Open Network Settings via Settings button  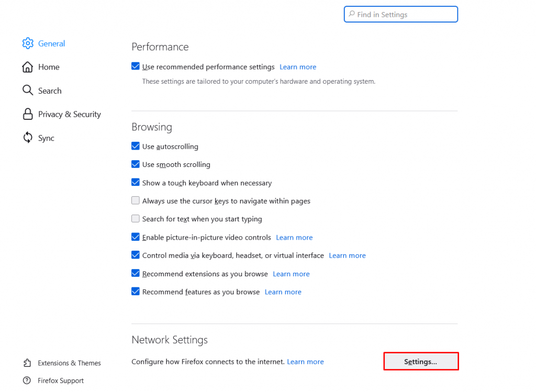[421, 361]
